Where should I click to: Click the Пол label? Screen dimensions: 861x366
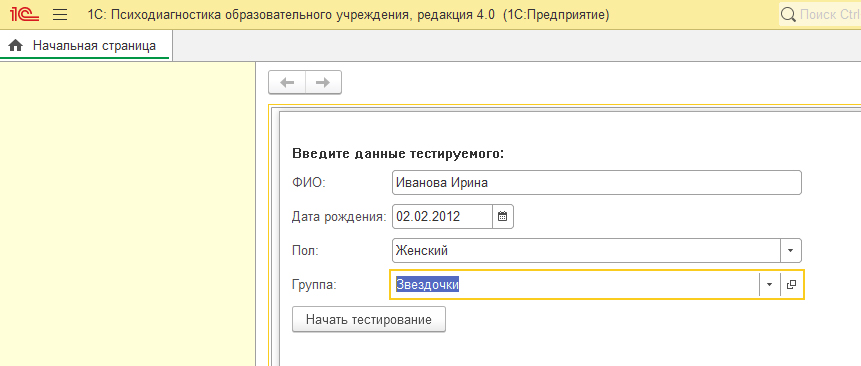point(305,251)
